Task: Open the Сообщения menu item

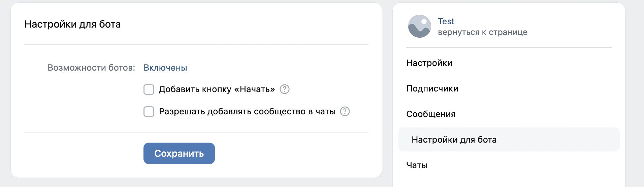Action: [x=430, y=114]
